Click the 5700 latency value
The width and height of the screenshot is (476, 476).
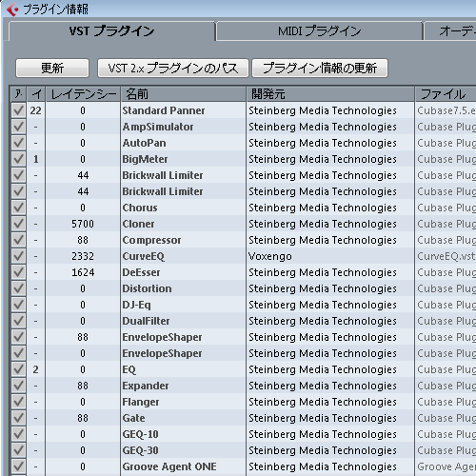click(83, 224)
